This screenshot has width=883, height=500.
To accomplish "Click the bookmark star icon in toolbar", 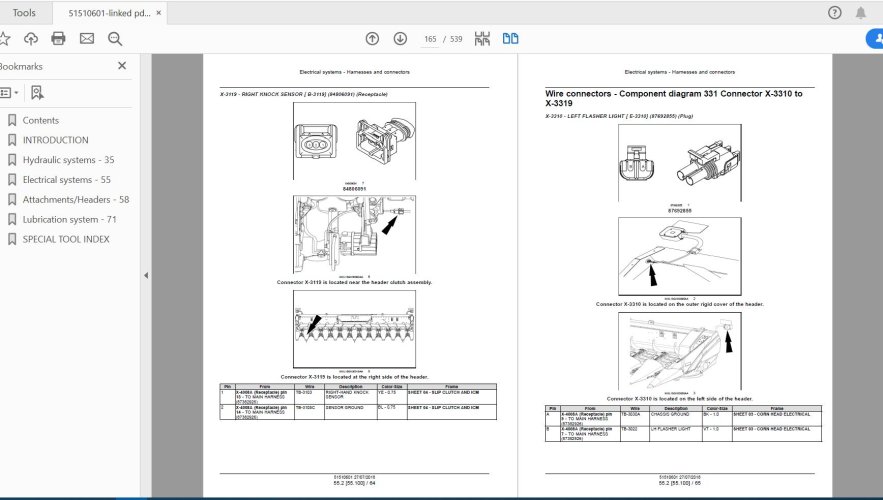I will coord(4,39).
